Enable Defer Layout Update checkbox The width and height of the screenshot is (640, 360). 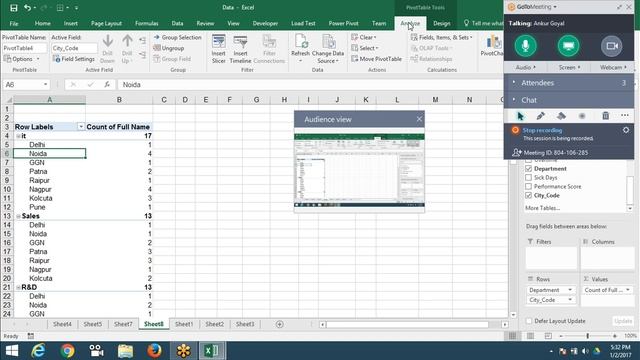pyautogui.click(x=529, y=321)
